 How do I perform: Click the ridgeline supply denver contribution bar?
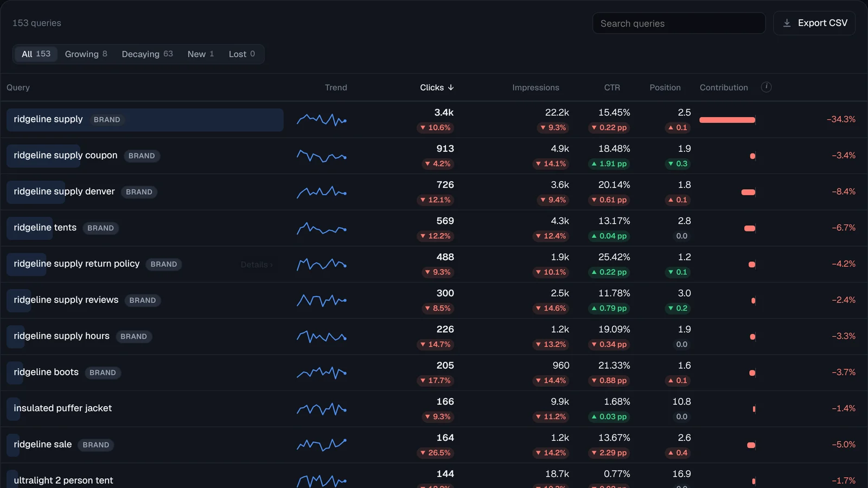[748, 192]
